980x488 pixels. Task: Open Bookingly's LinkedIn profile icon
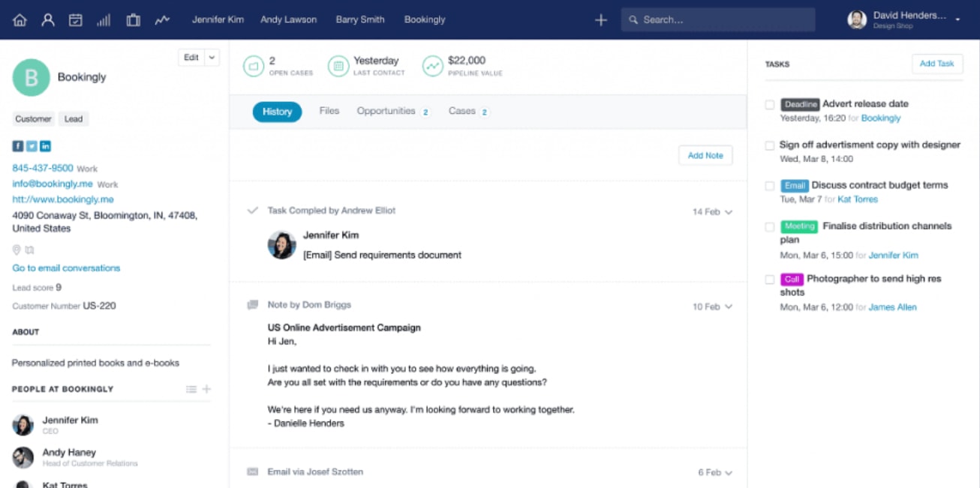[45, 146]
